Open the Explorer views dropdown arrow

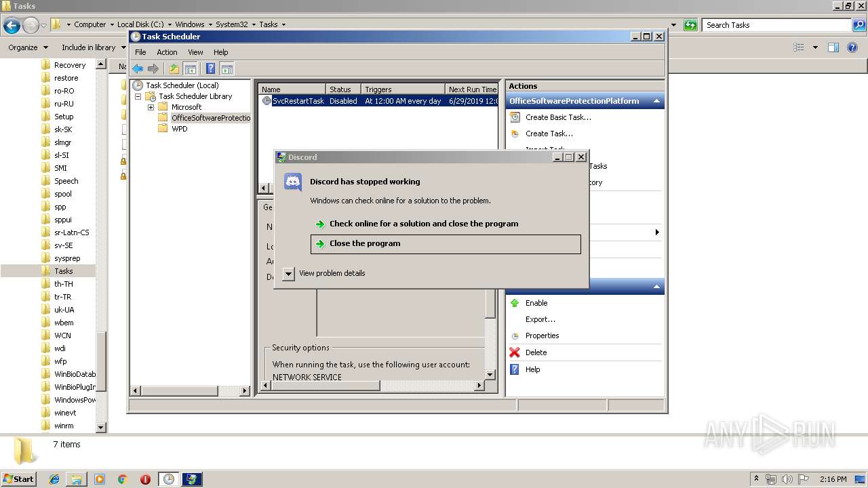tap(815, 47)
